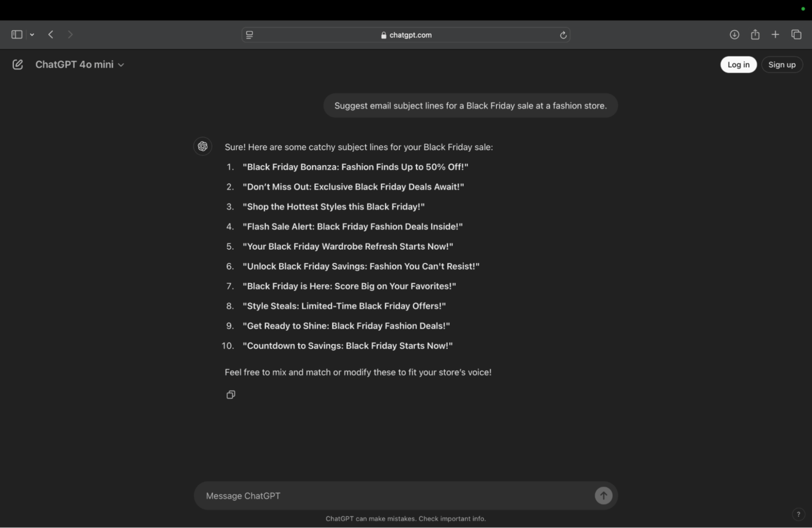Viewport: 812px width, 528px height.
Task: Focus the Message ChatGPT input field
Action: coord(397,496)
